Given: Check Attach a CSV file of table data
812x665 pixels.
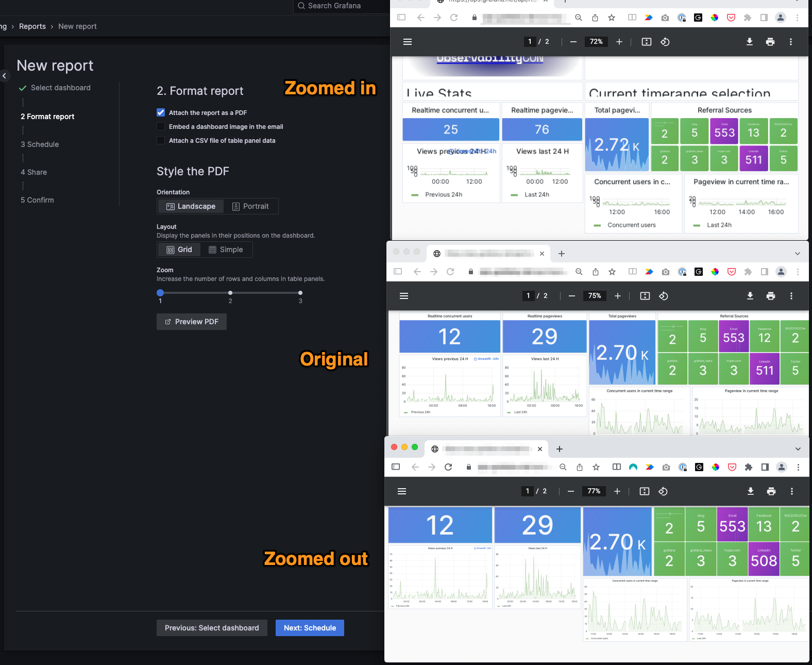Looking at the screenshot, I should click(161, 140).
